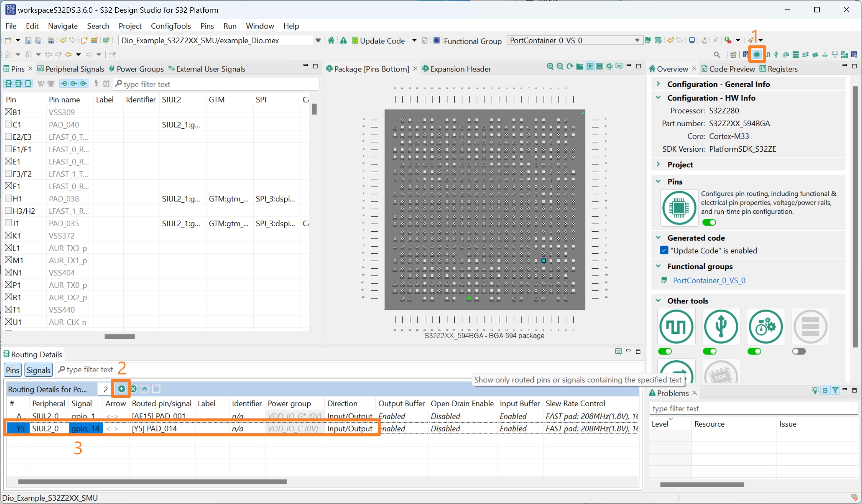Screen dimensions: 862x504
Task: Zoom in on the package view
Action: click(x=550, y=66)
